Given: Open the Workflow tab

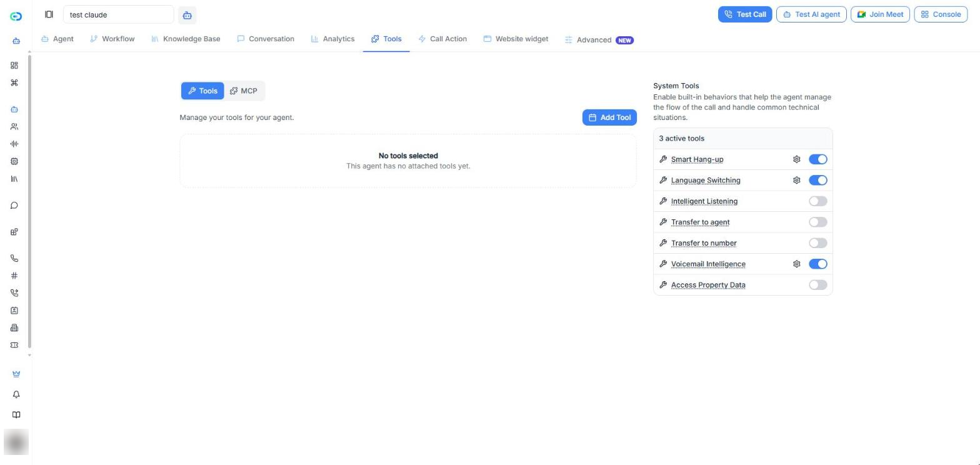Looking at the screenshot, I should point(112,39).
